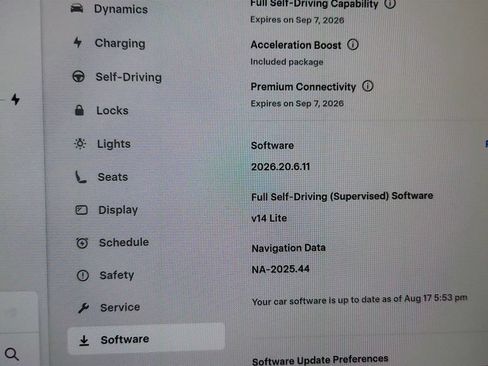Tap the Premium Connectivity label

pos(303,87)
